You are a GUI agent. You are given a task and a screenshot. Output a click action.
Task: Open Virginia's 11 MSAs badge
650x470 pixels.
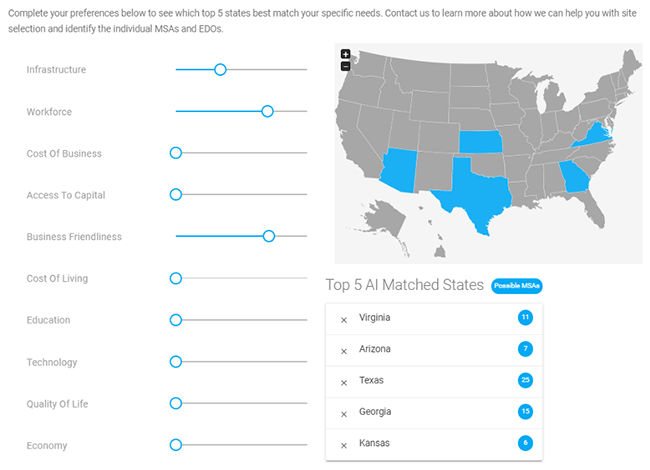[x=525, y=317]
